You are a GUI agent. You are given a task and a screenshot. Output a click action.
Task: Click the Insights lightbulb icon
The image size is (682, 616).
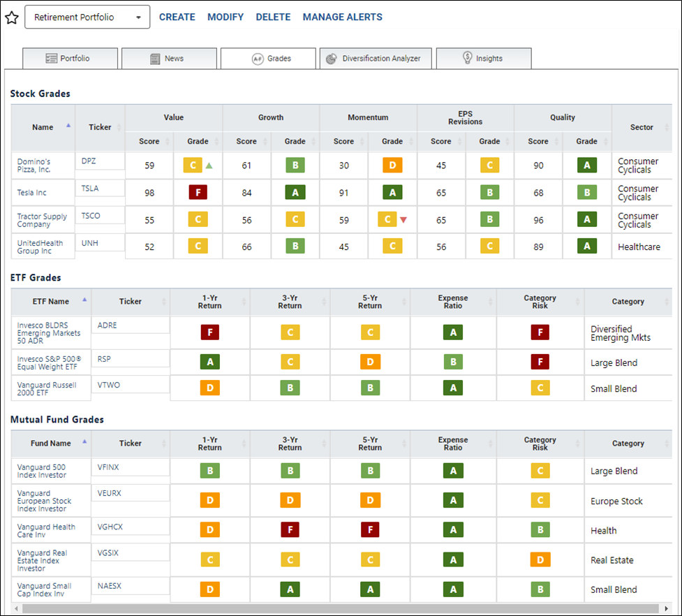pos(468,57)
